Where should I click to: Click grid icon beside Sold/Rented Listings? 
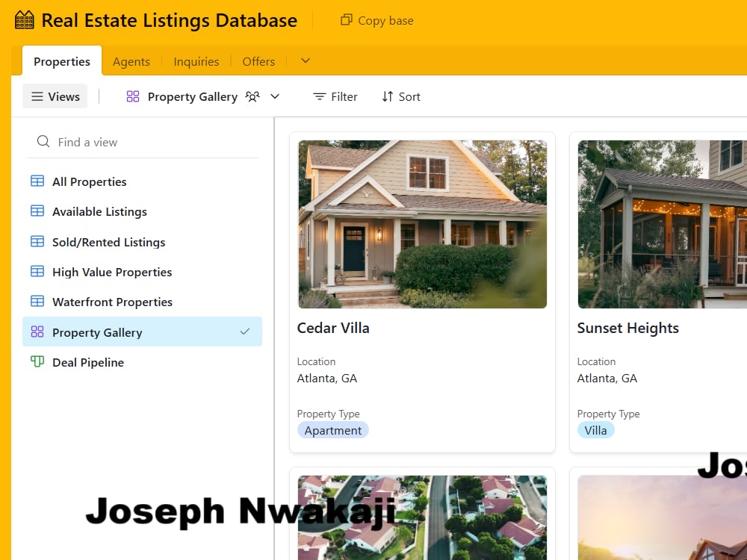tap(37, 241)
